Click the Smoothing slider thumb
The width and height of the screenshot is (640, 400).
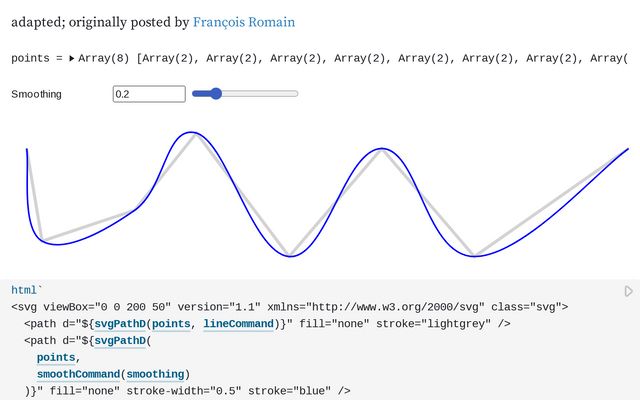tap(215, 94)
